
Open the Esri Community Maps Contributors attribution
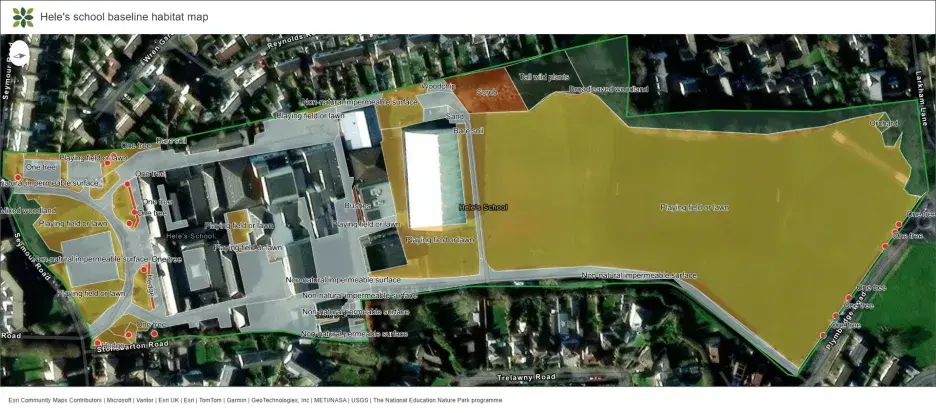[55, 400]
